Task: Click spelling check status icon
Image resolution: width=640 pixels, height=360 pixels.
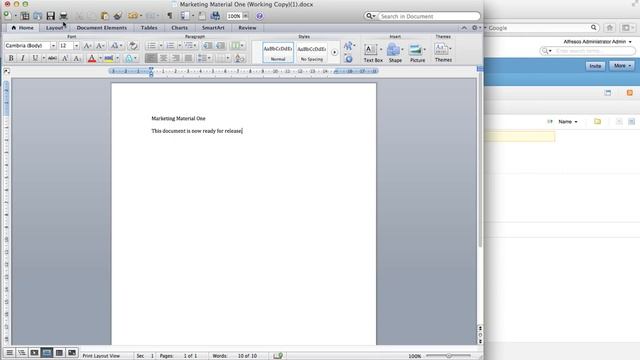Action: point(278,356)
